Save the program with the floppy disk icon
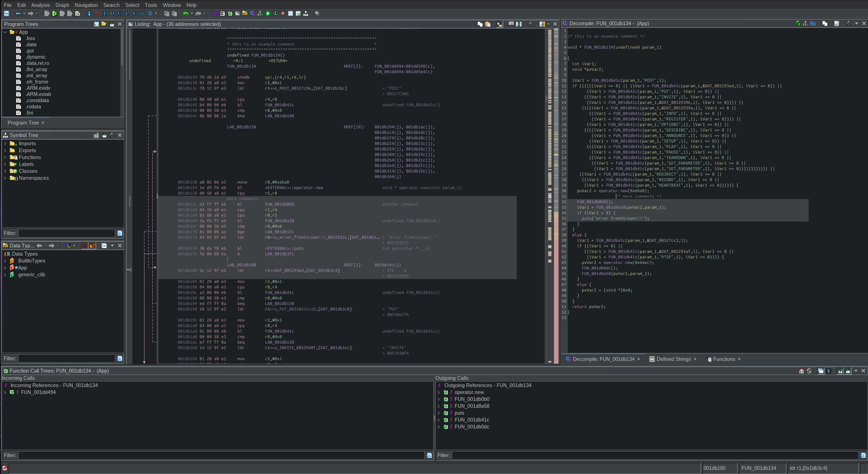 pyautogui.click(x=6, y=13)
